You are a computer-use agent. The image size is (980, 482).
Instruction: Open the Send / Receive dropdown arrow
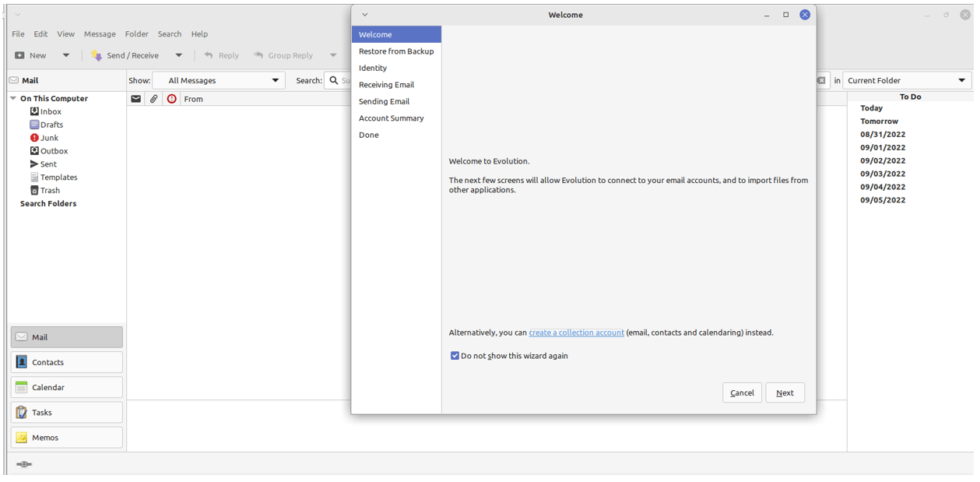[x=179, y=55]
